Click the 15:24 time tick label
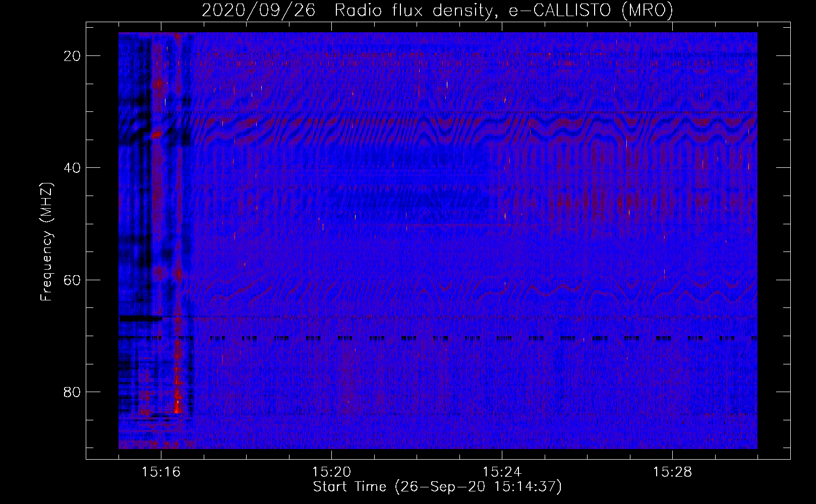 [x=502, y=472]
